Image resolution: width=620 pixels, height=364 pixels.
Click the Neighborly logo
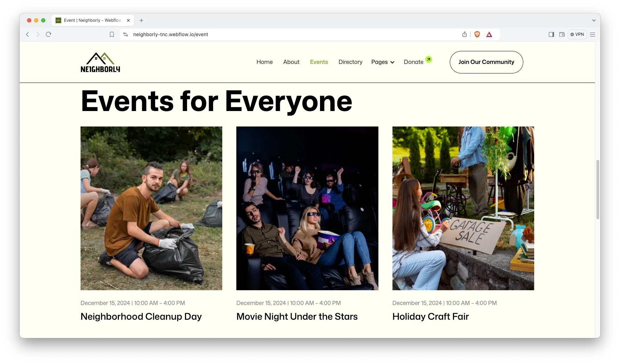(100, 63)
